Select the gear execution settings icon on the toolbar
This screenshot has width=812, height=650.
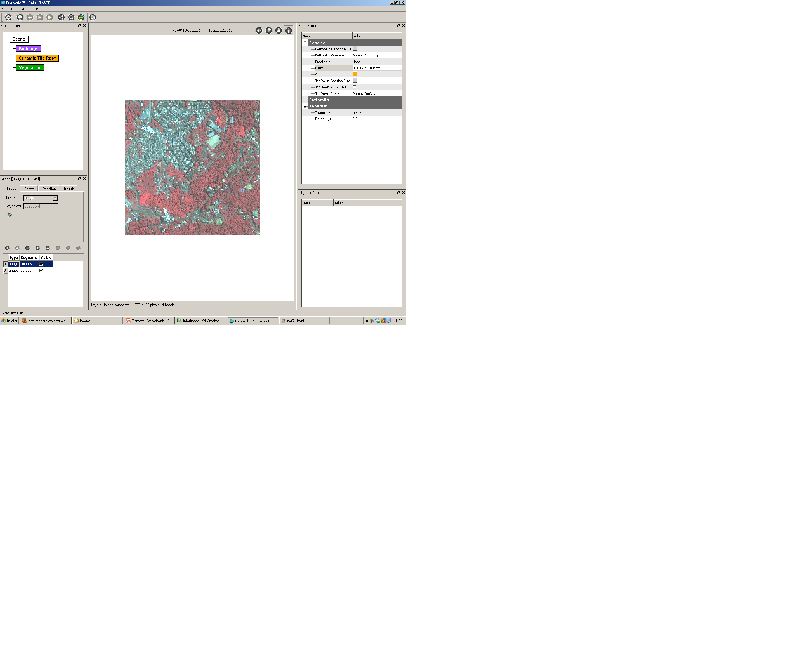8,17
